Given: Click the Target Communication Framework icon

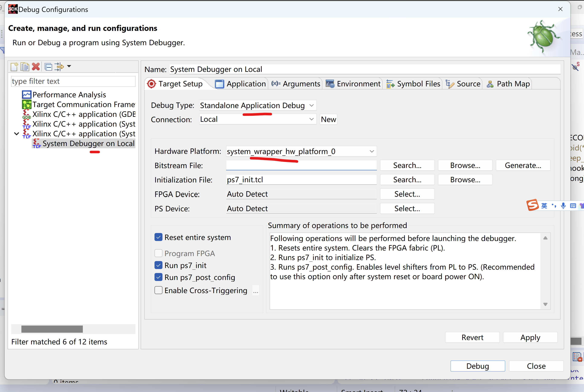Looking at the screenshot, I should [x=26, y=104].
